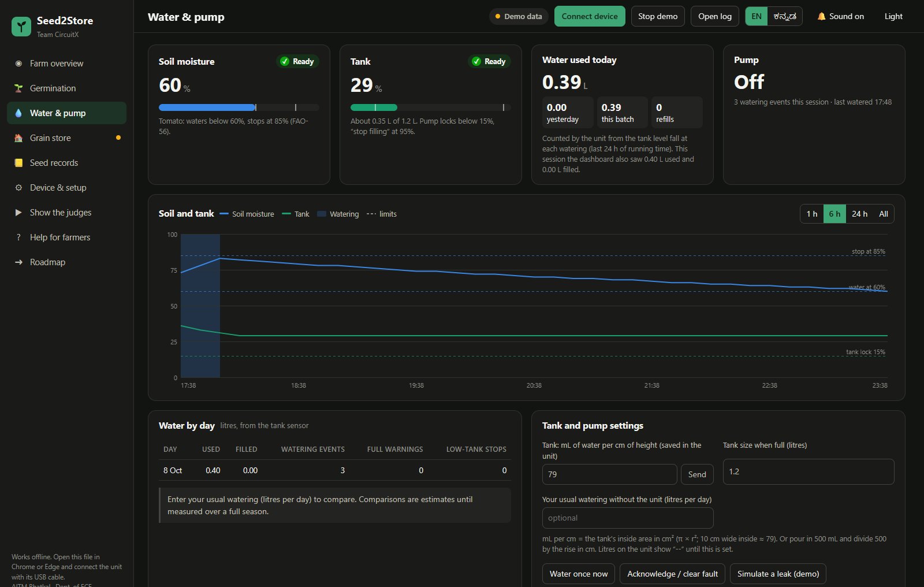
Task: Stop the demo
Action: [x=658, y=16]
